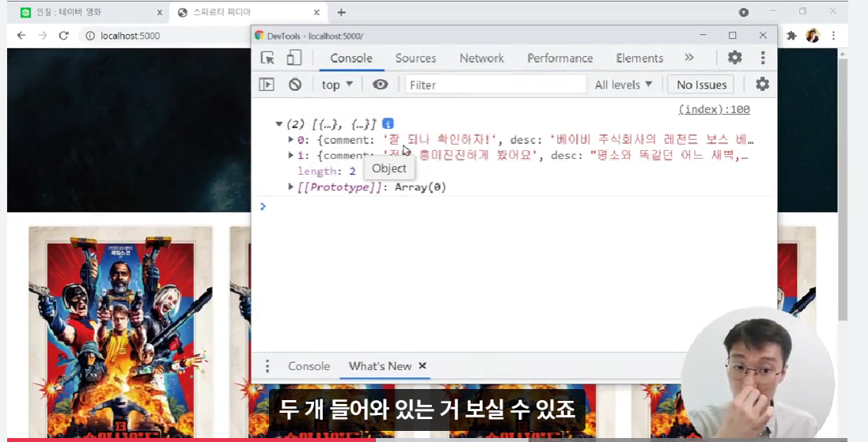Create a live expression with eye icon
868x442 pixels.
(380, 85)
